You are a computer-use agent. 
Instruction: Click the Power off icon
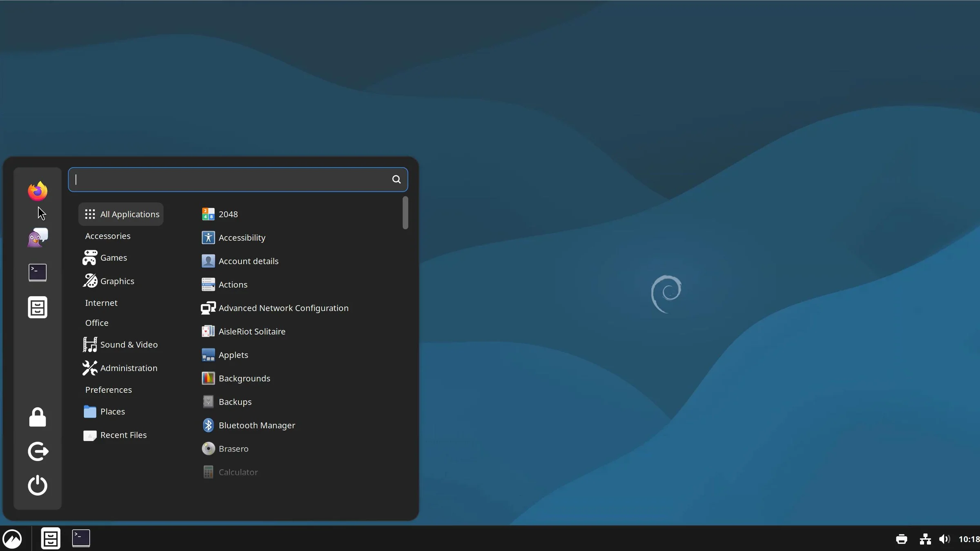tap(38, 485)
